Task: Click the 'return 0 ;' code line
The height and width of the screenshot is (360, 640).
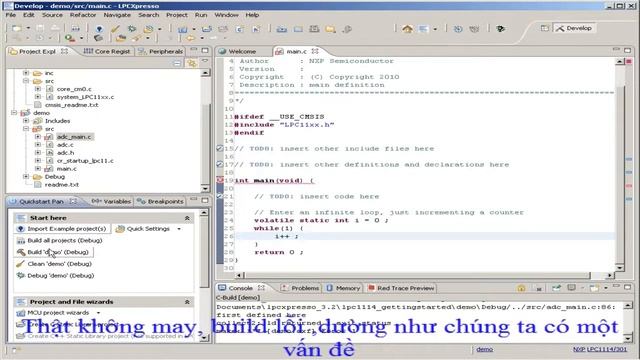Action: click(x=279, y=252)
